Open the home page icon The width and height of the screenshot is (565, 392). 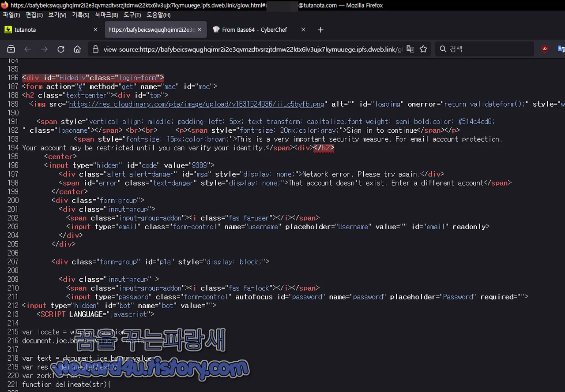(x=77, y=49)
